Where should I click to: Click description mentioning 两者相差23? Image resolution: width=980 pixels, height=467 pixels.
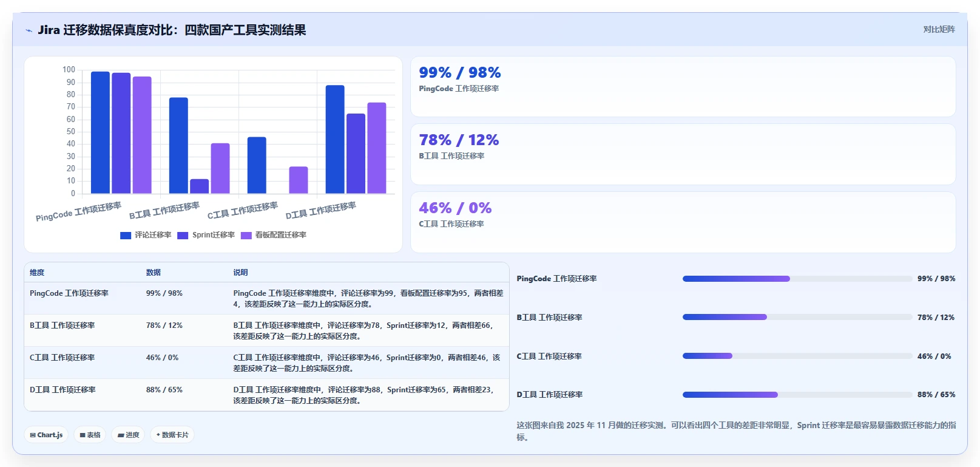365,395
